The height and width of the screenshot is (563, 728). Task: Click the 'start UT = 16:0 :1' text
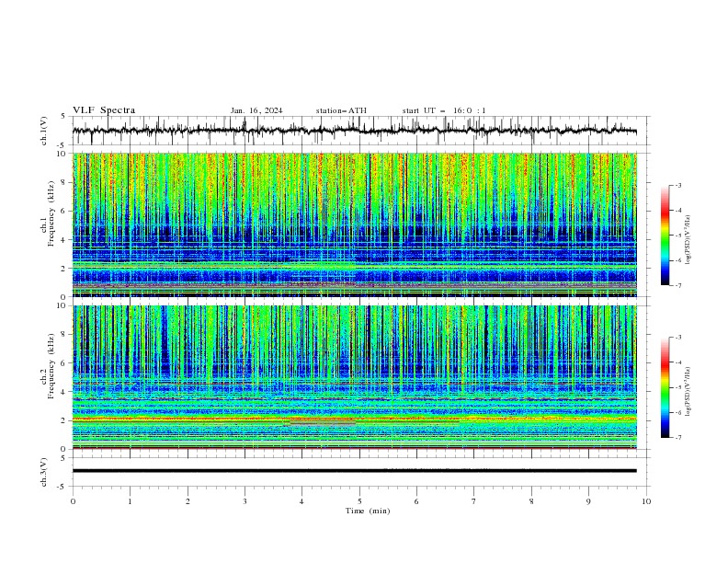pyautogui.click(x=444, y=110)
